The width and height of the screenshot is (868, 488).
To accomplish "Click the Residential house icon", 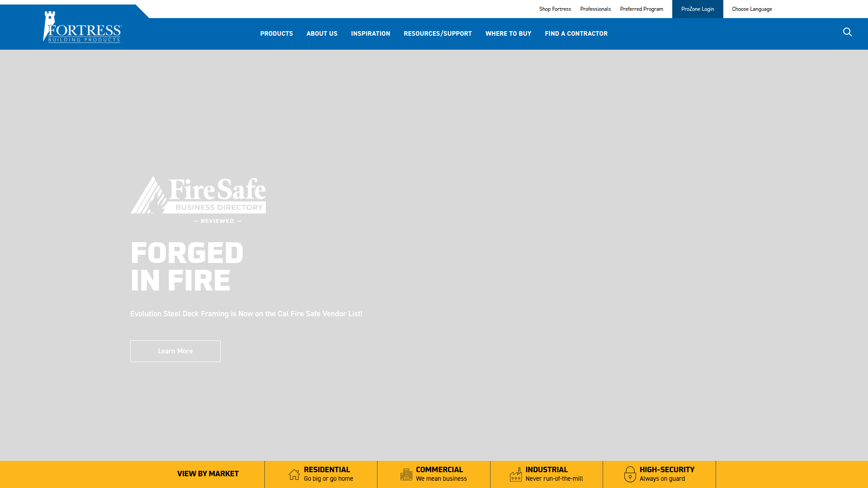I will pos(294,474).
